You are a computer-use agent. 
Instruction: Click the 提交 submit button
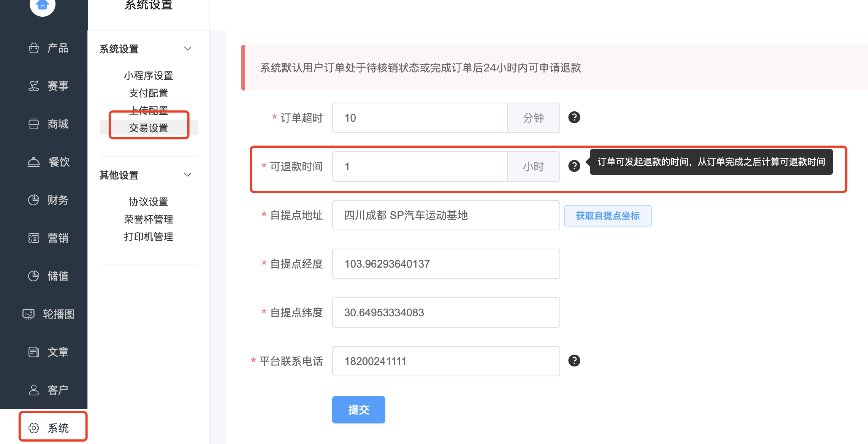358,410
